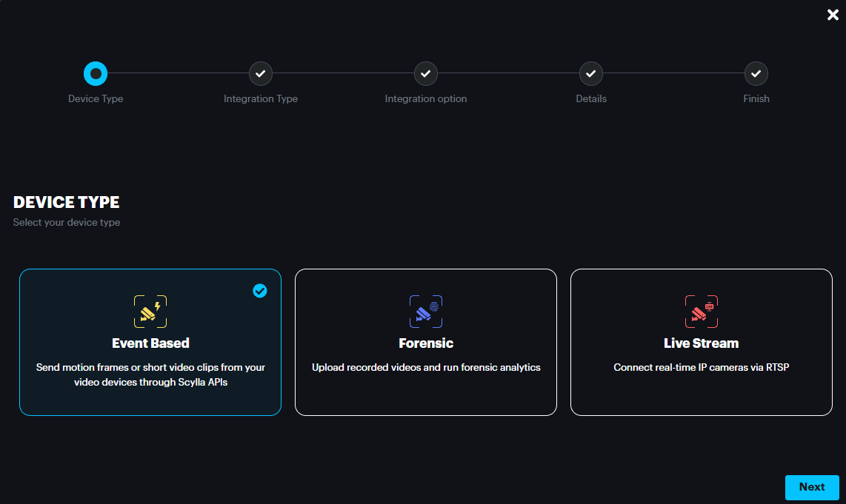Click the Details step label
This screenshot has height=504, width=846.
pos(591,98)
